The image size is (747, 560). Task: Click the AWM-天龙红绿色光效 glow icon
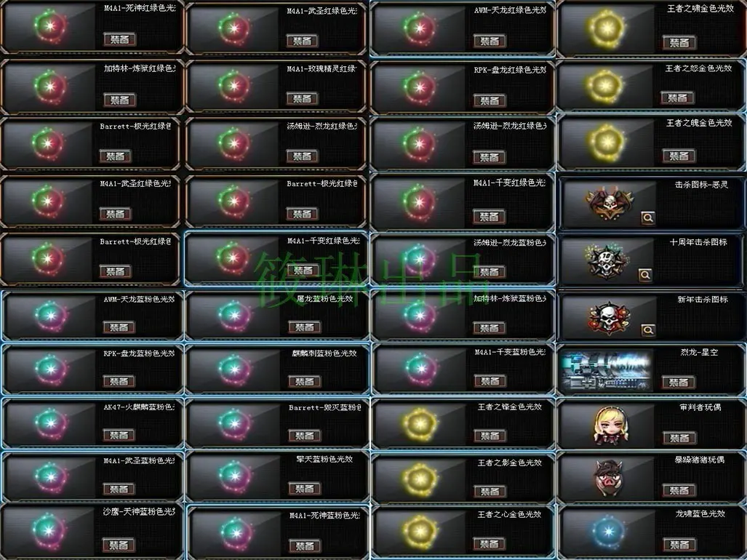tap(419, 28)
